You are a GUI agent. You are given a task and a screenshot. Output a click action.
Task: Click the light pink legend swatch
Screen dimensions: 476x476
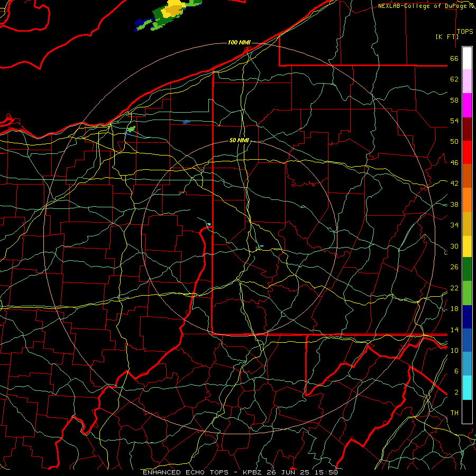[x=467, y=81]
